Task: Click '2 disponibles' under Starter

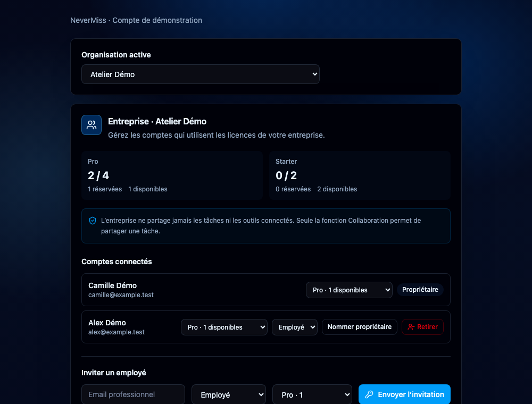Action: 337,189
